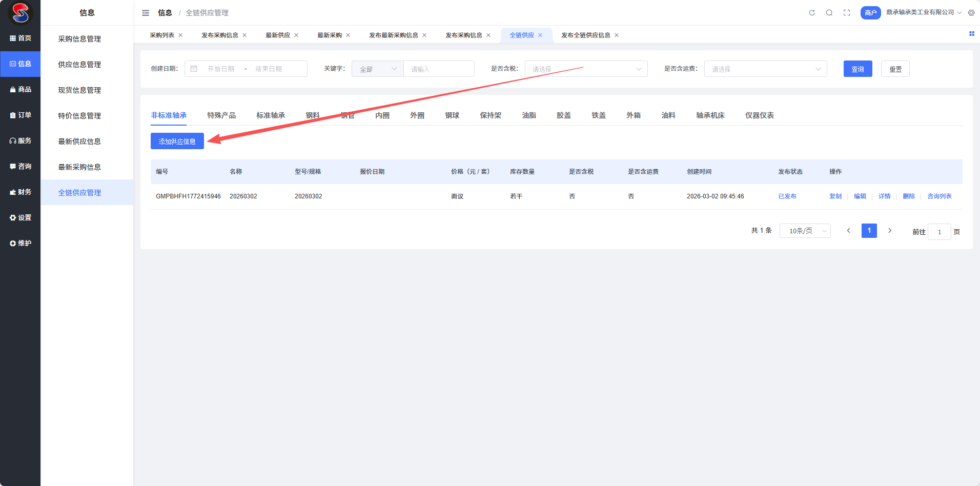This screenshot has height=486, width=980.
Task: Click the 开始日期 date field
Action: 221,69
